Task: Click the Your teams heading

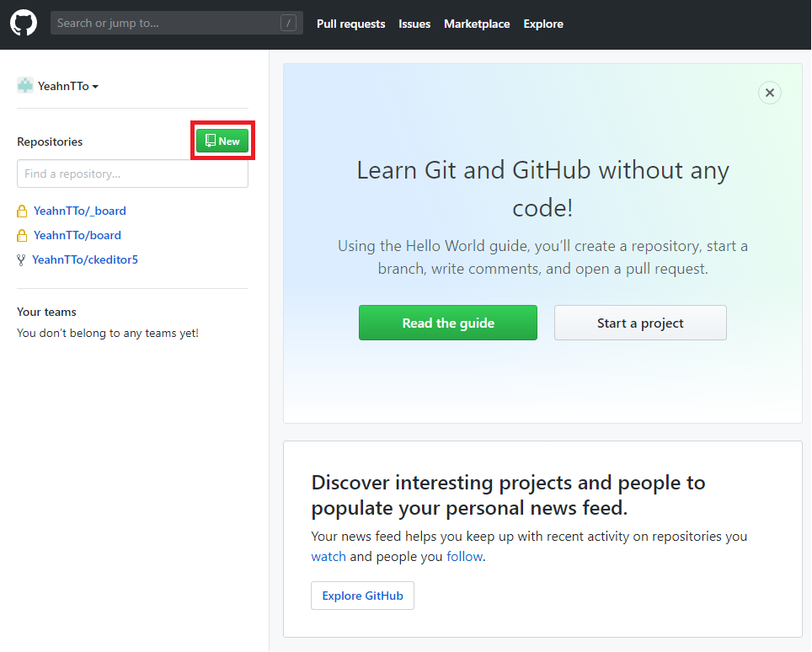Action: [46, 312]
